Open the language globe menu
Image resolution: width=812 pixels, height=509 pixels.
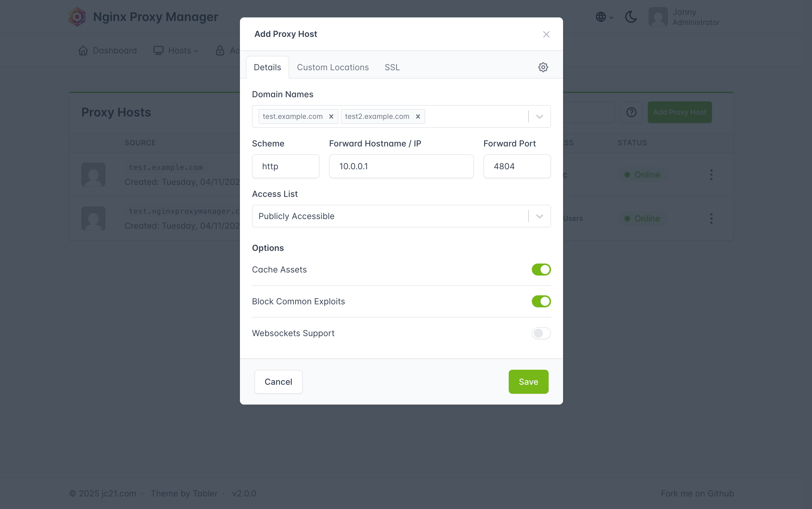[x=604, y=17]
